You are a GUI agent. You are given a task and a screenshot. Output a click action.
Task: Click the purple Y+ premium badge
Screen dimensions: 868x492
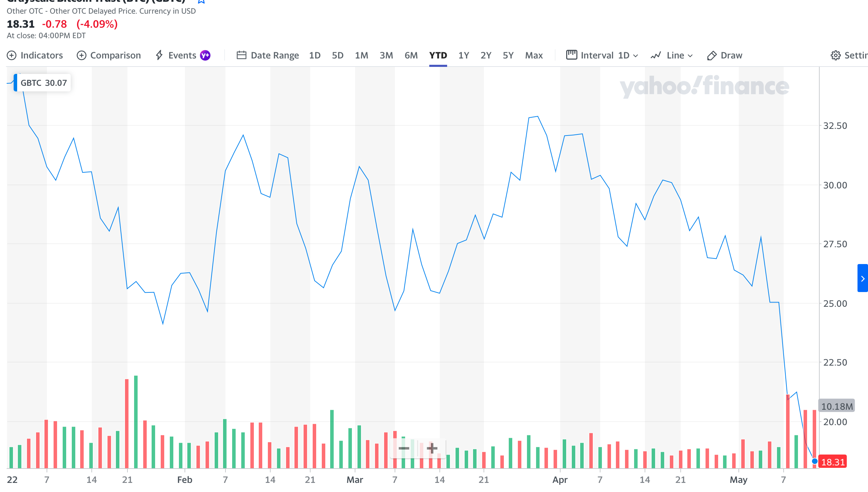[x=205, y=55]
